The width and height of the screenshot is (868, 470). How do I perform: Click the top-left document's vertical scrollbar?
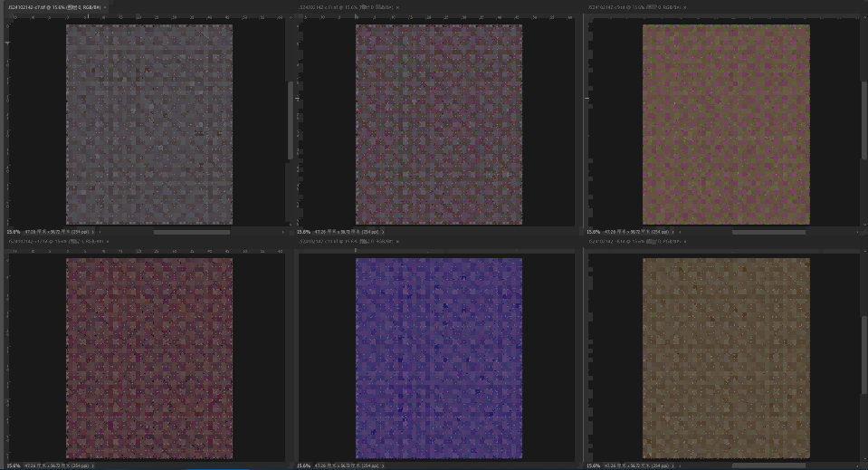pos(290,118)
